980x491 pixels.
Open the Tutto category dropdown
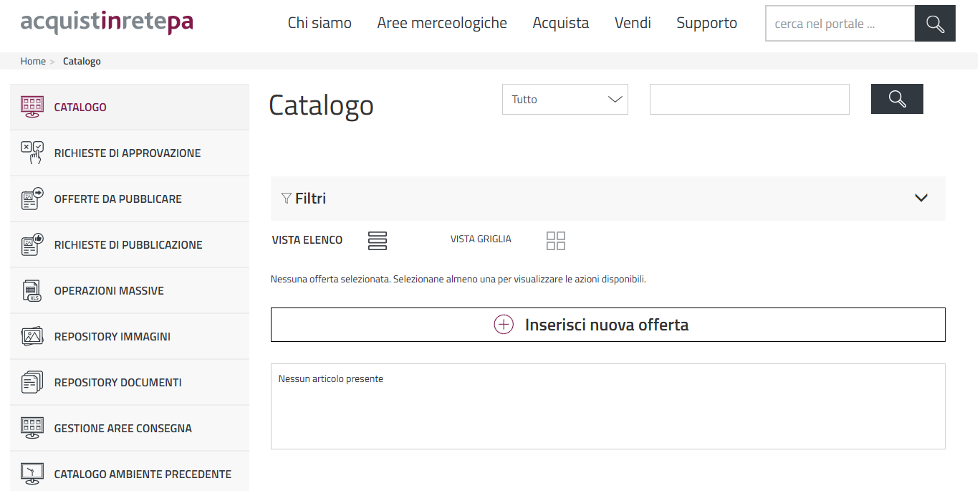(565, 100)
